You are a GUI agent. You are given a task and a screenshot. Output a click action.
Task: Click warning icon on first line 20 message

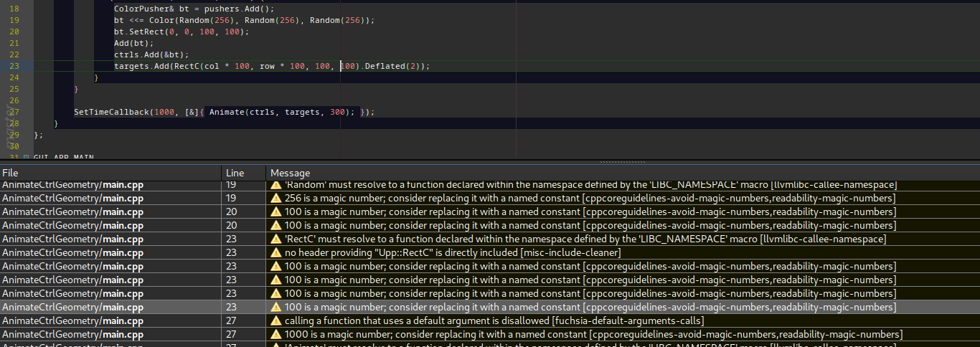coord(275,212)
